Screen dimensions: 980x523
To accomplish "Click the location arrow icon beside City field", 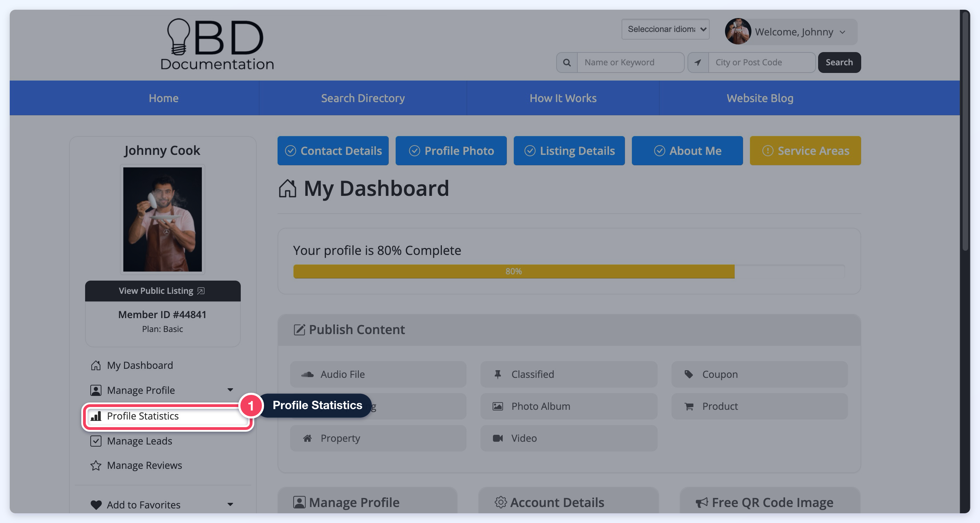I will pos(698,63).
